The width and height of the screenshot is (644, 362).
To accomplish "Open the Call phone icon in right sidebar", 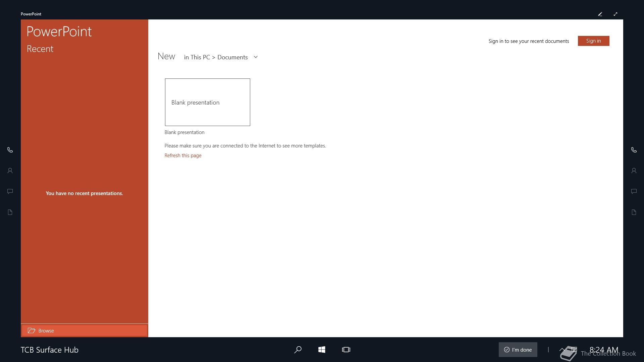I will (634, 150).
